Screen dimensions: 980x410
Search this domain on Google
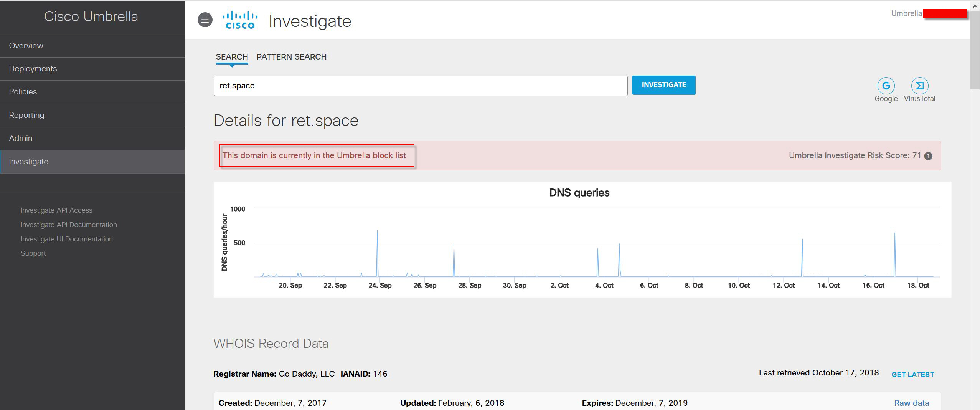(x=886, y=86)
